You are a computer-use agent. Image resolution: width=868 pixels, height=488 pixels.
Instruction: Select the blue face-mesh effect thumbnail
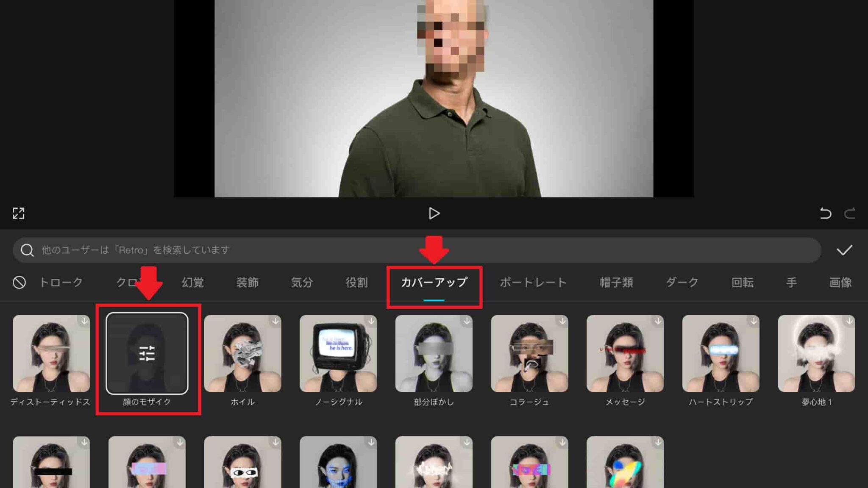click(338, 462)
